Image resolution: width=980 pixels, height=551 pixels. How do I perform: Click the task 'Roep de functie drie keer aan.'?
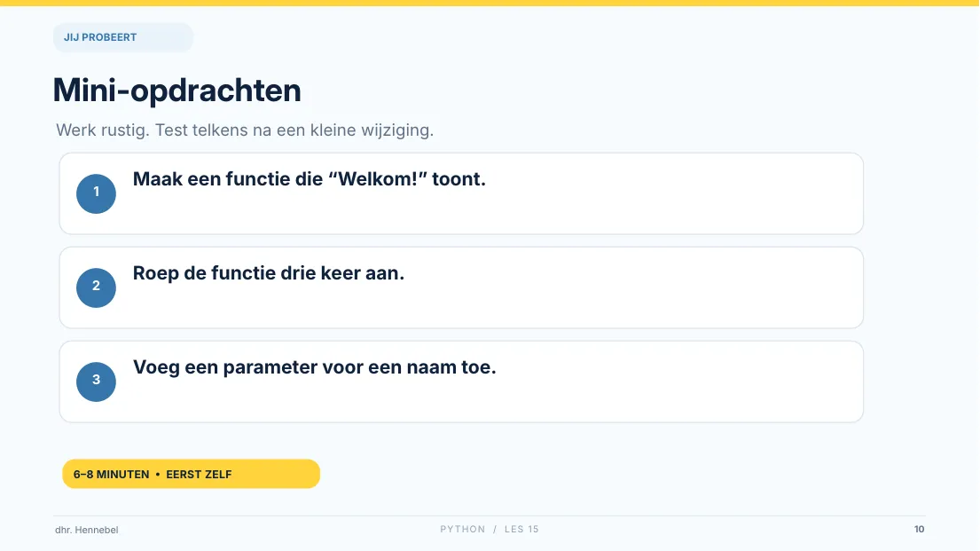coord(269,272)
